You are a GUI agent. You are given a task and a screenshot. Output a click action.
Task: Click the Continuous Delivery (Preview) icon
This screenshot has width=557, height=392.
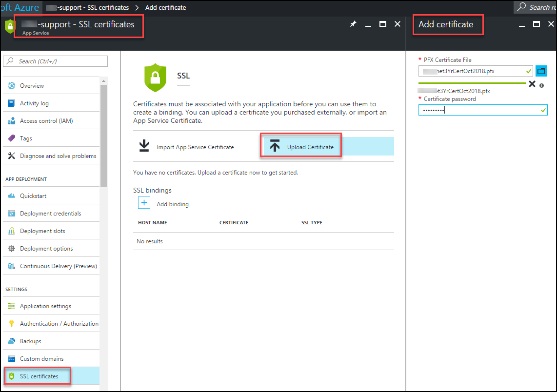pyautogui.click(x=11, y=266)
